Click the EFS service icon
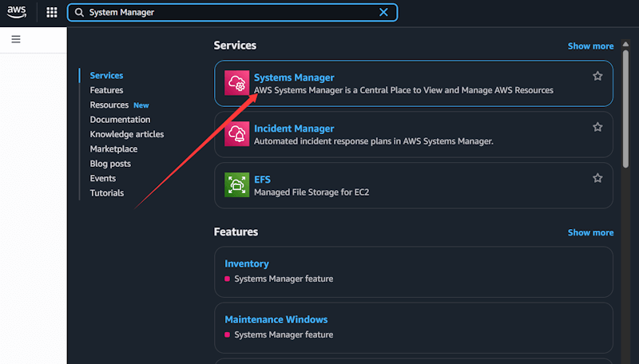Screen dimensions: 639x364 [x=237, y=185]
